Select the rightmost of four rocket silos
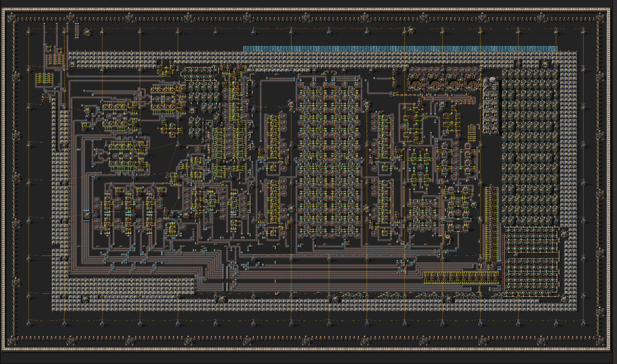 pos(472,83)
